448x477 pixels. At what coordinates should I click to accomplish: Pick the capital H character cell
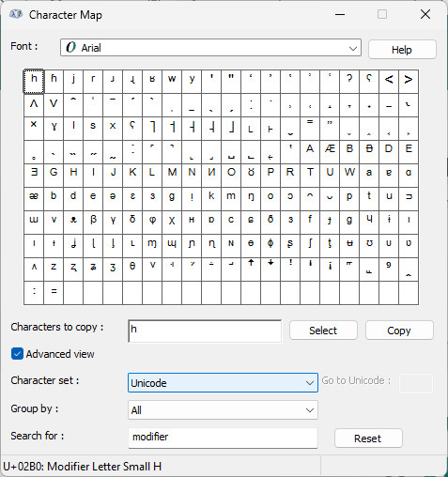click(x=73, y=176)
